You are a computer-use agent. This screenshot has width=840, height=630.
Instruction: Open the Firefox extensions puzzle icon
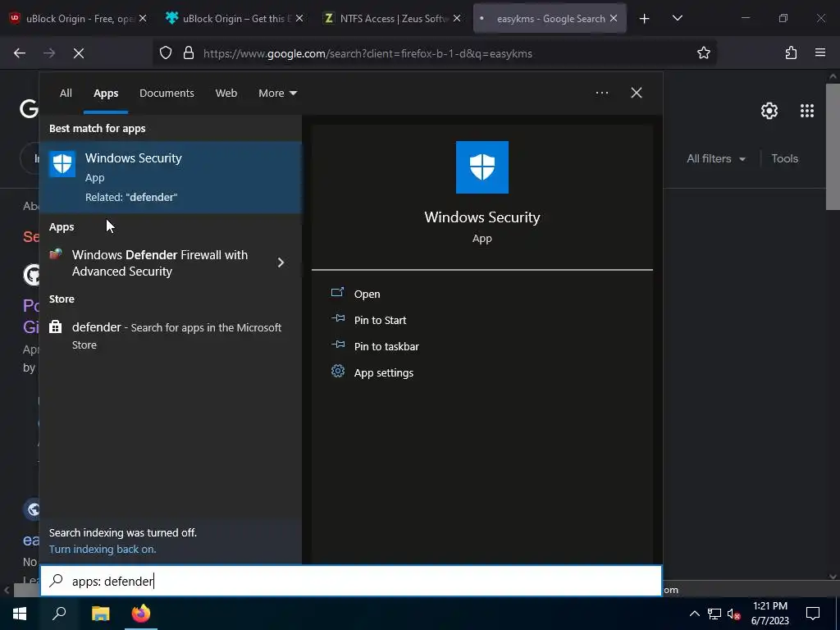point(791,52)
